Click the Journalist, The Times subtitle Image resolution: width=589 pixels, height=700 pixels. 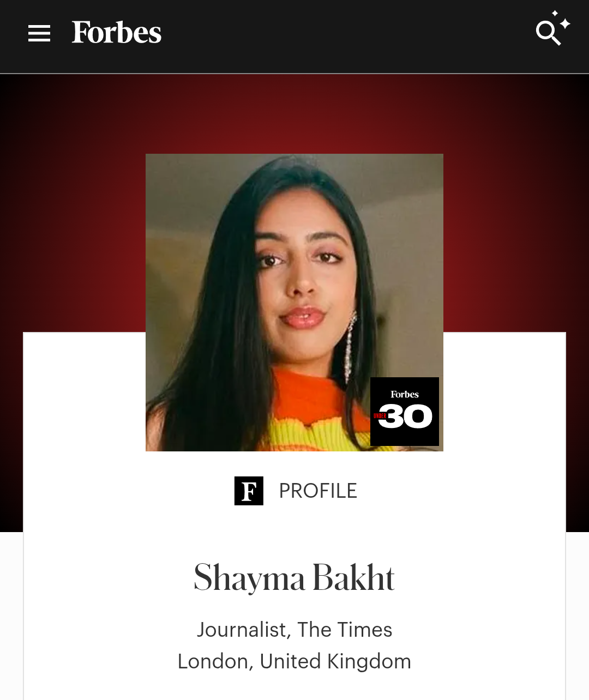[294, 630]
